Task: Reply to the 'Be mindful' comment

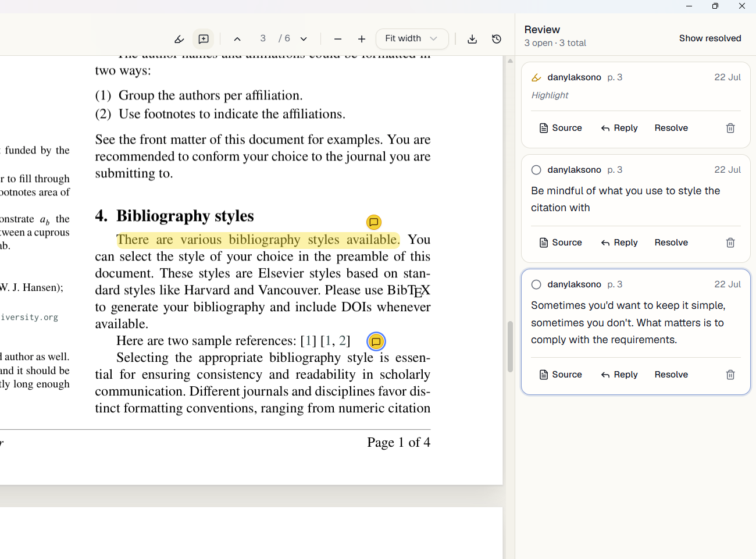Action: [619, 243]
